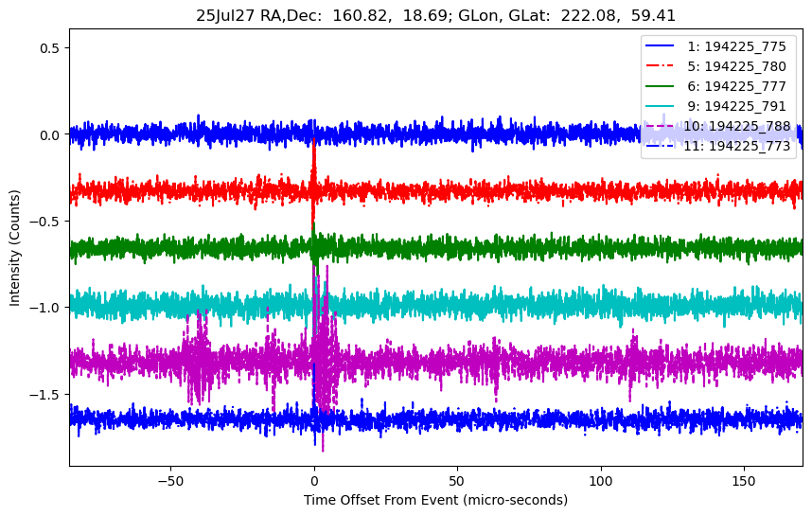Screen dimensions: 812x516
Task: Click the x-axis label Time Offset From Event
Action: (435, 500)
